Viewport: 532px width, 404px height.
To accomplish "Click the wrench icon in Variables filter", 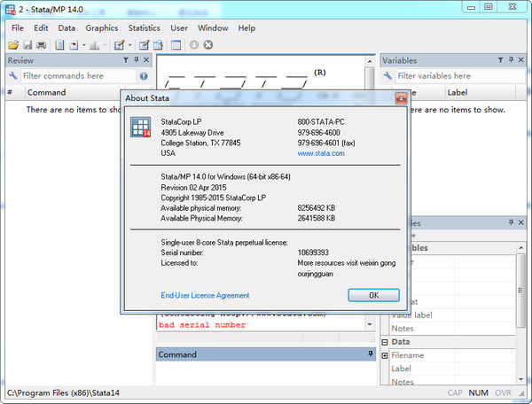I will (x=387, y=76).
